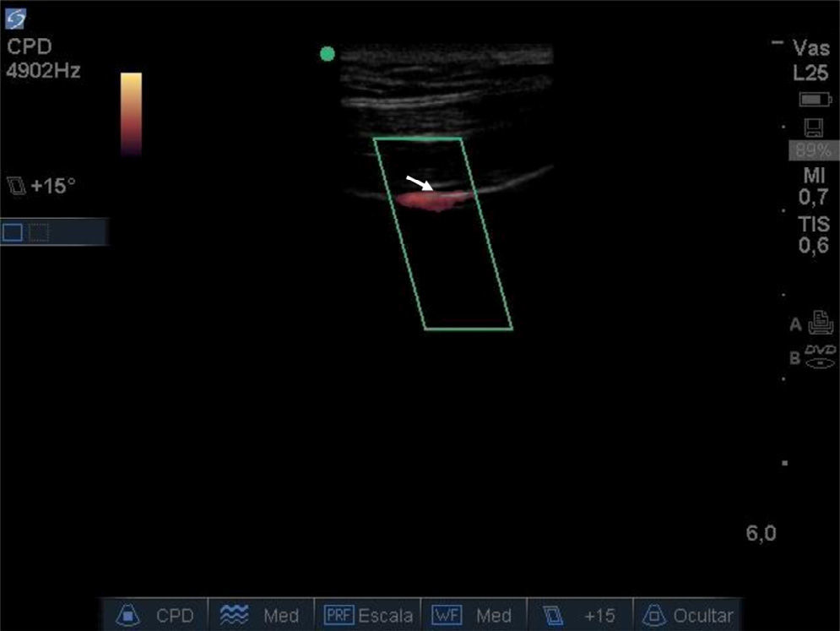Click the Ocultar hide color icon
Screen dimensions: 840x631
point(653,615)
